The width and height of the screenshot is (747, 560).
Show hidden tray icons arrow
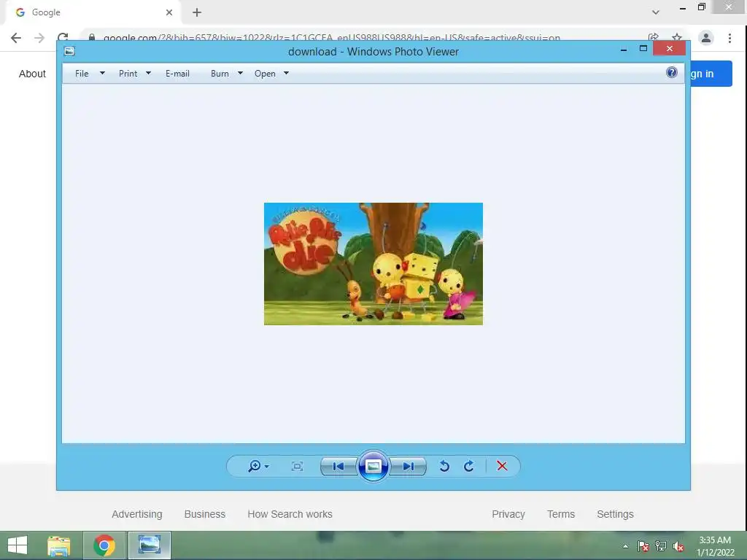[x=625, y=547]
